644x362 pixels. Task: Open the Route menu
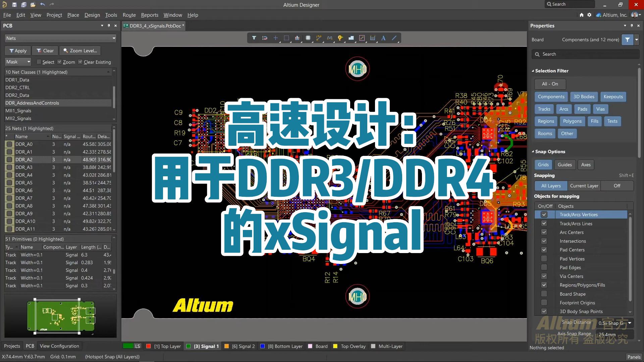(x=129, y=15)
